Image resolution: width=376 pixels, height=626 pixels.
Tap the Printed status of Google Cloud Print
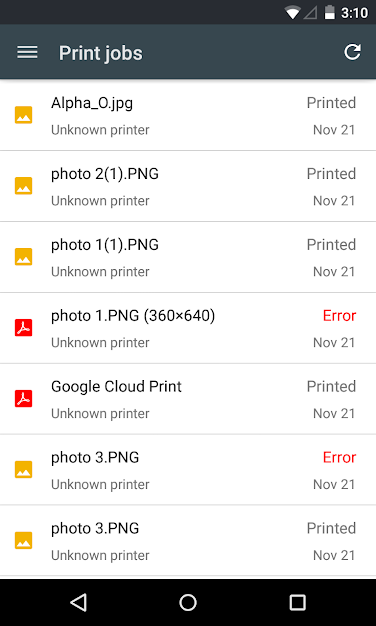pyautogui.click(x=331, y=386)
